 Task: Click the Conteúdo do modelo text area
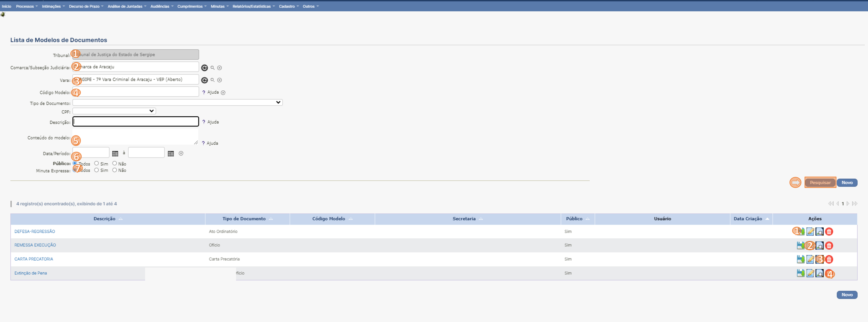(136, 137)
